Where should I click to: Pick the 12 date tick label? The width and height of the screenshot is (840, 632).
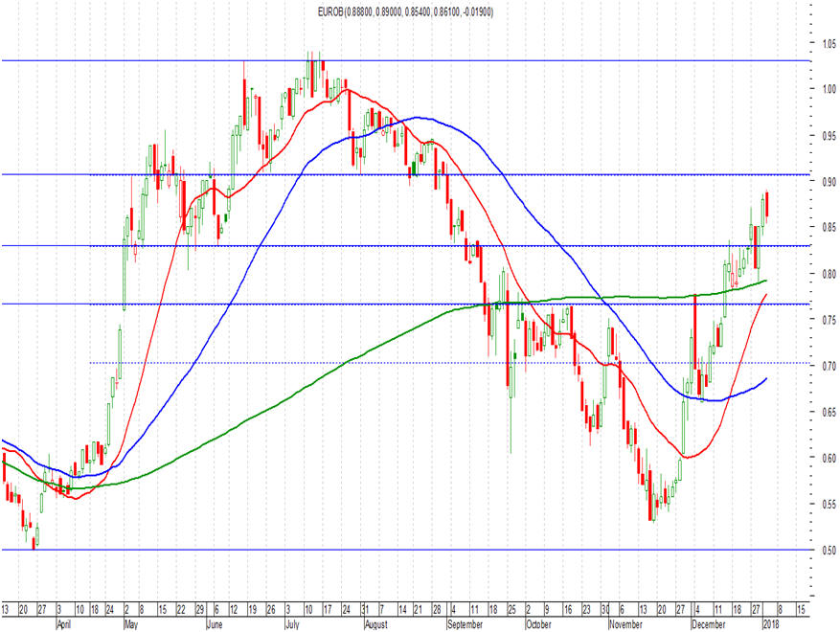point(234,610)
